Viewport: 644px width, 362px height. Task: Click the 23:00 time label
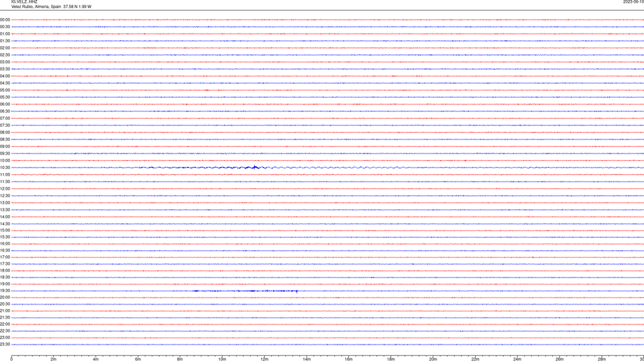tap(5, 338)
